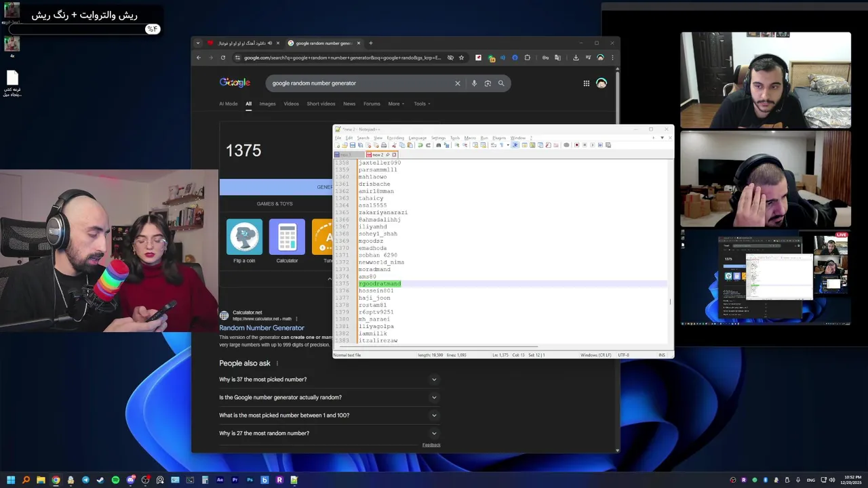Click "UTF-8" in Notepad++ status bar

623,355
